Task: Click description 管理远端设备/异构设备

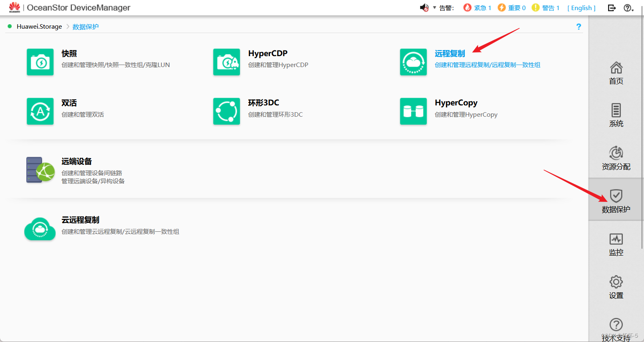Action: 93,181
